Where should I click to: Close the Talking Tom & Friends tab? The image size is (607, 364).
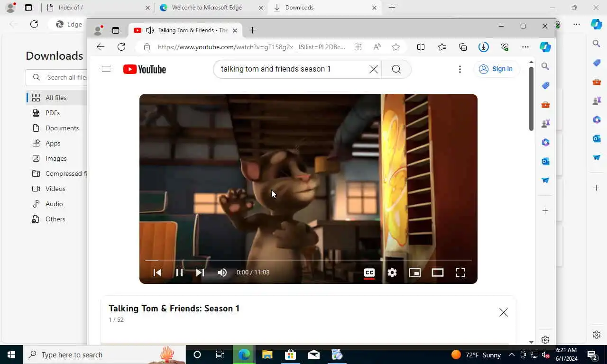click(x=235, y=30)
